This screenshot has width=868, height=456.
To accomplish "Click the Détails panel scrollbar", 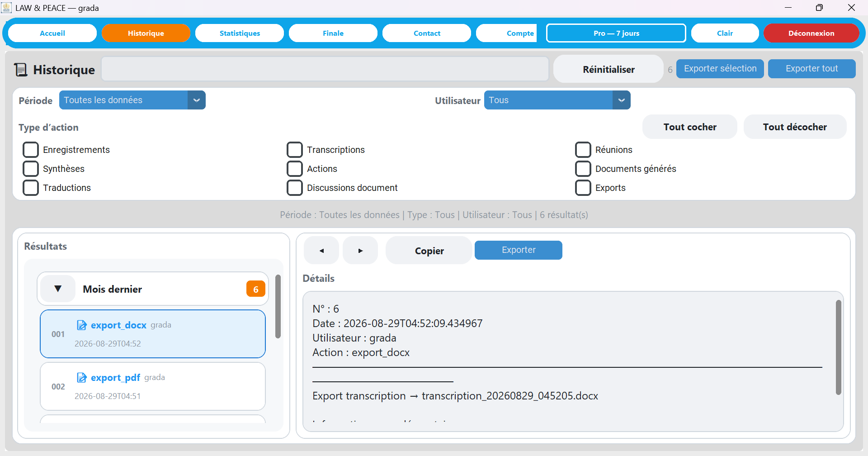I will [839, 347].
